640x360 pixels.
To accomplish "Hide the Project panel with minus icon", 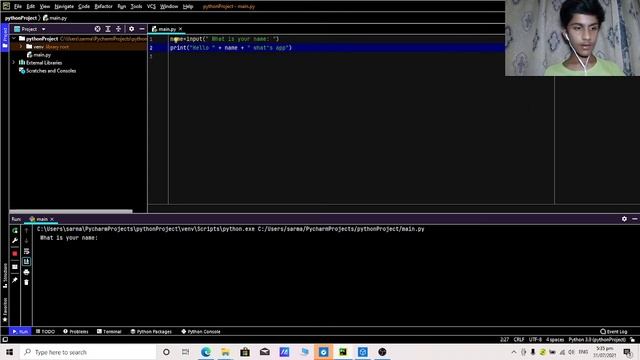I will (x=142, y=29).
